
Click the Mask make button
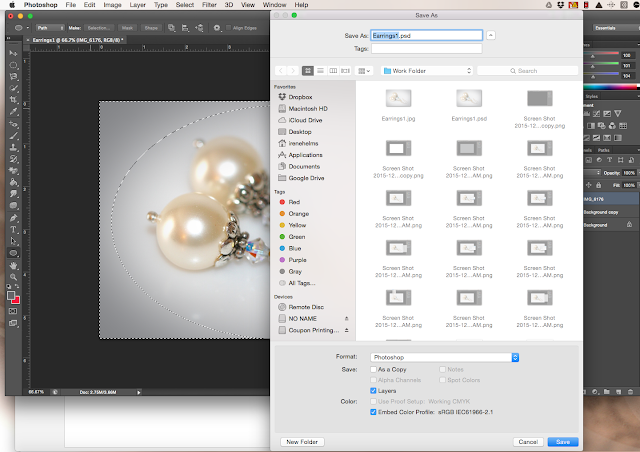click(127, 28)
